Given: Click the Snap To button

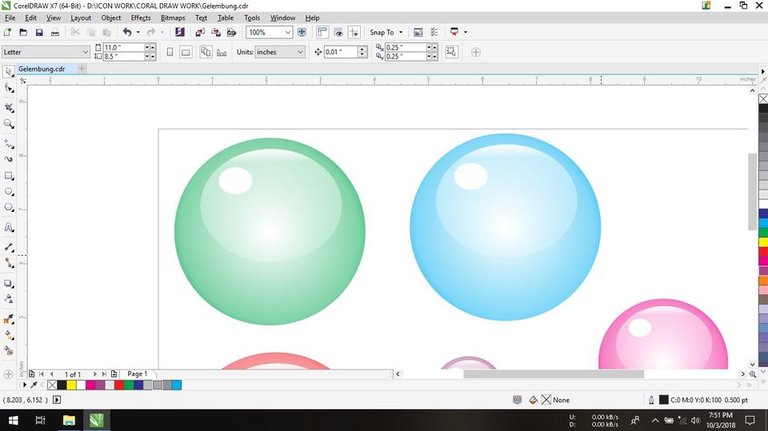Looking at the screenshot, I should pyautogui.click(x=386, y=32).
